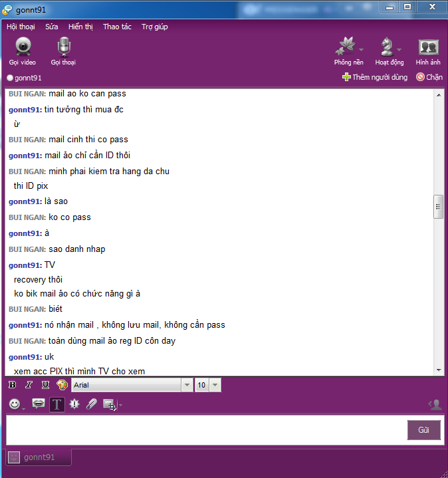Start a video call with the webcam icon
Viewport: 448px width, 478px height.
[x=23, y=47]
